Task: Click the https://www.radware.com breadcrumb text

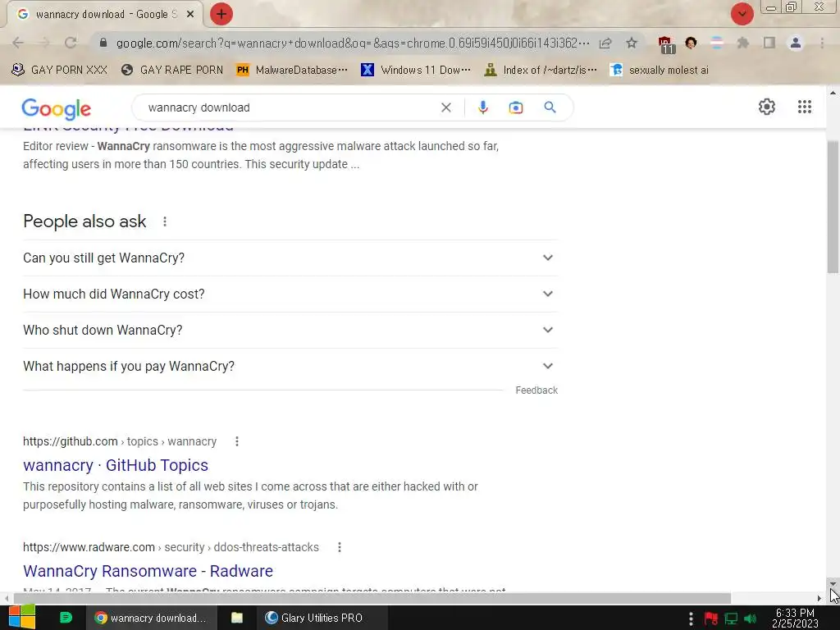Action: click(x=89, y=547)
